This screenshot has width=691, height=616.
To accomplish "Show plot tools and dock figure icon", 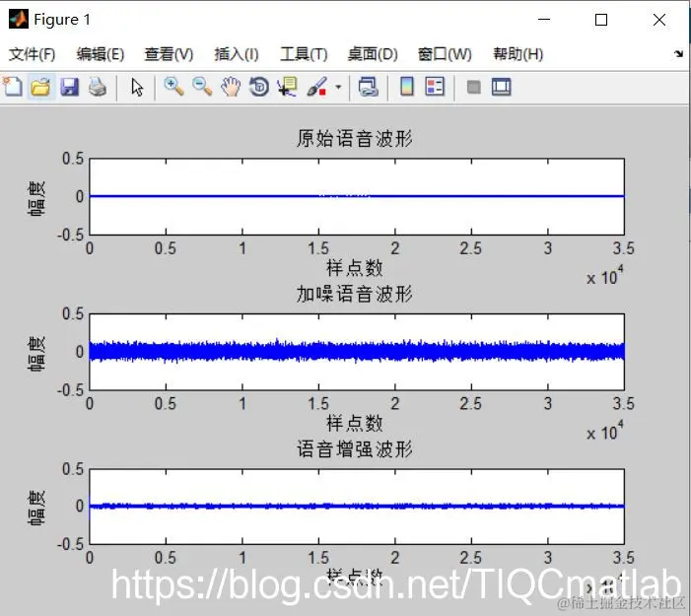I will point(502,87).
